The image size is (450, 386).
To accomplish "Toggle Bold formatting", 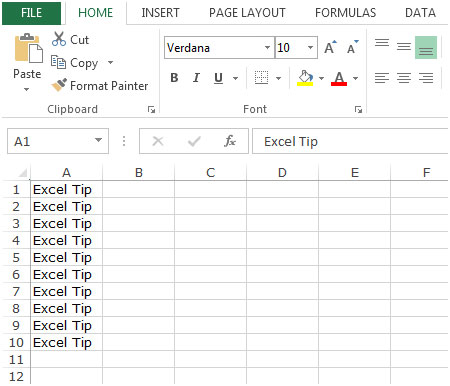I will coord(174,78).
